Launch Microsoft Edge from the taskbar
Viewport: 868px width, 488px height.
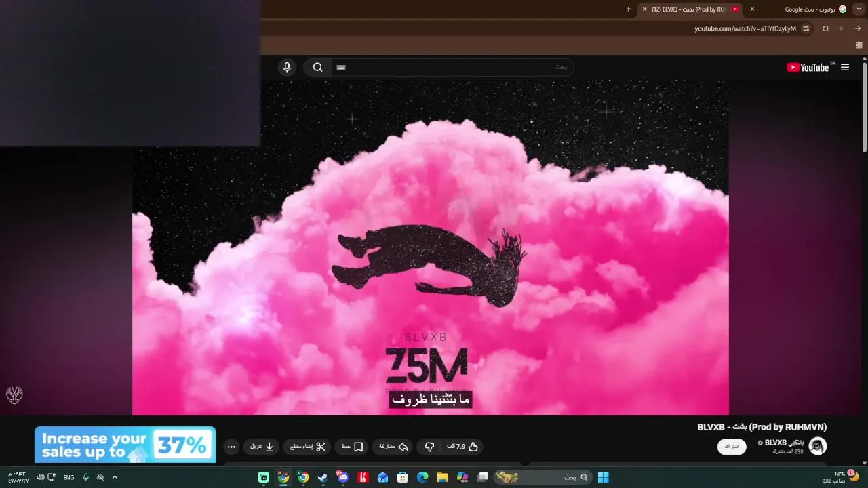[x=422, y=477]
